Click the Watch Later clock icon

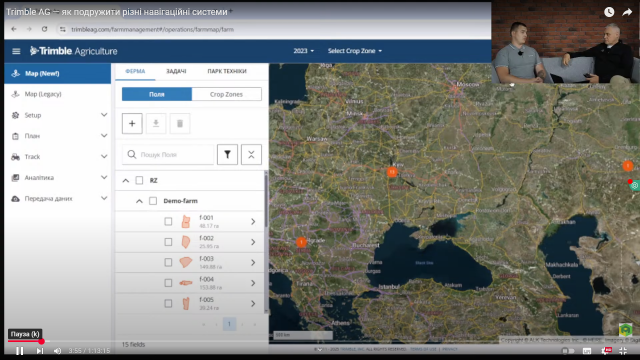click(609, 12)
